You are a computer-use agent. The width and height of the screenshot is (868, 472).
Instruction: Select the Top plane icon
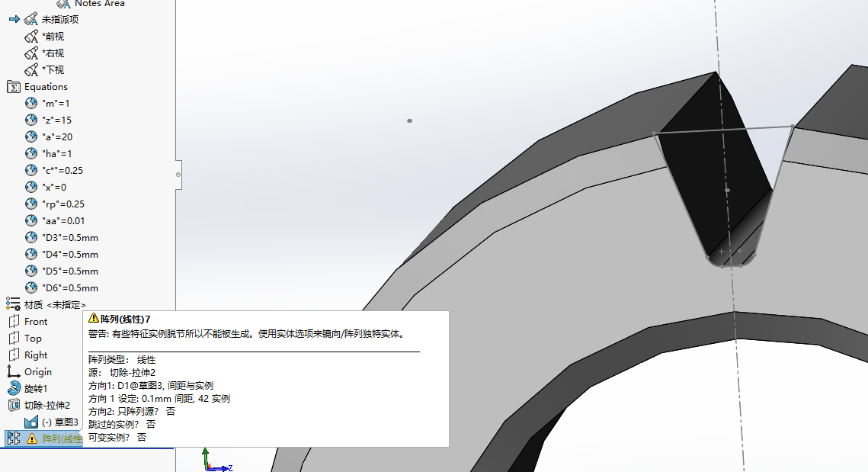[x=14, y=338]
